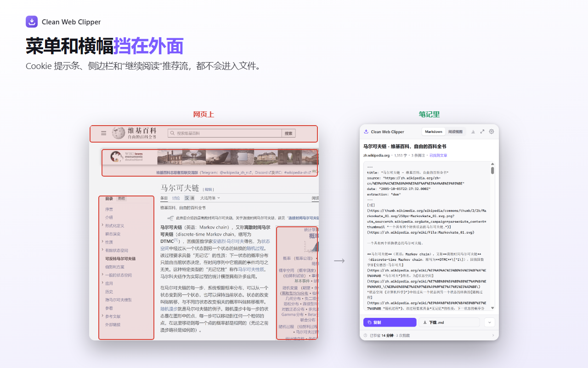This screenshot has height=368, width=588.
Task: Open the 讨论 tab on Wikipedia
Action: [x=176, y=198]
